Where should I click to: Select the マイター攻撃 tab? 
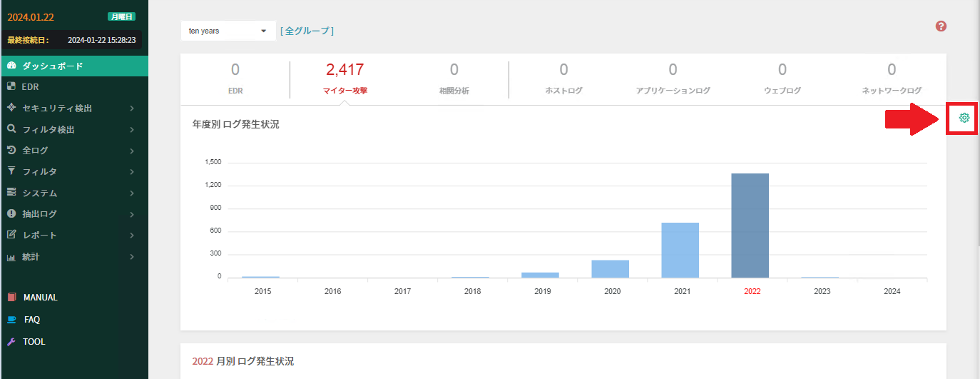[x=345, y=79]
